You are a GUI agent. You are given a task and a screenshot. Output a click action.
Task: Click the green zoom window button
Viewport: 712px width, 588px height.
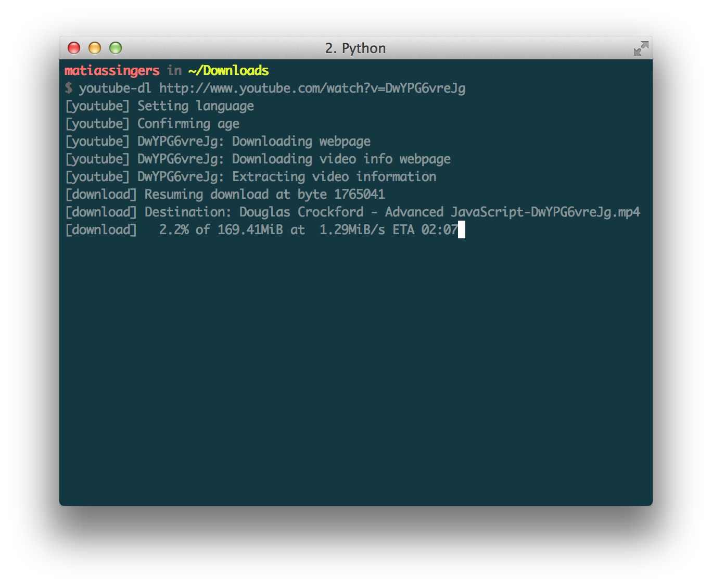click(116, 48)
